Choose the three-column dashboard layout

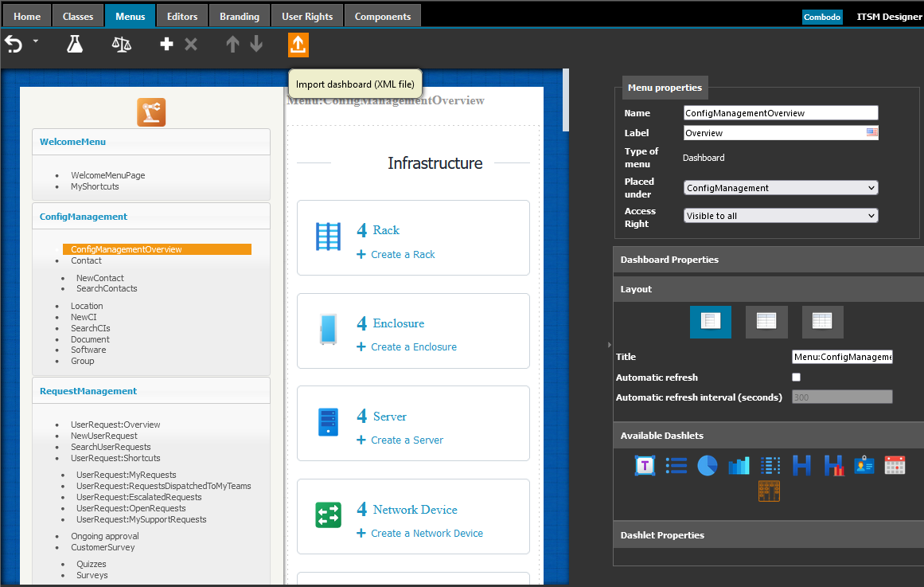point(822,322)
